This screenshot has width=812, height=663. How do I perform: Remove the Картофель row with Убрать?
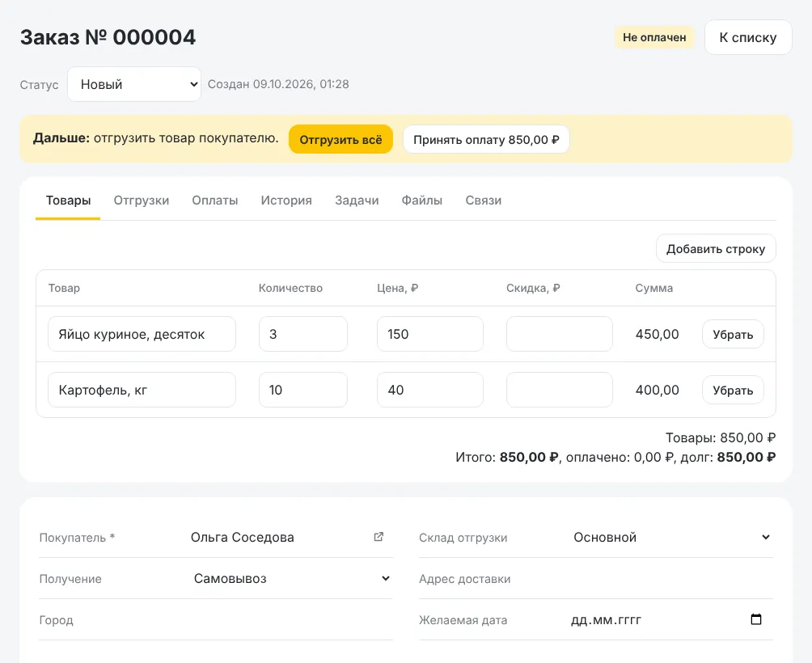tap(733, 391)
